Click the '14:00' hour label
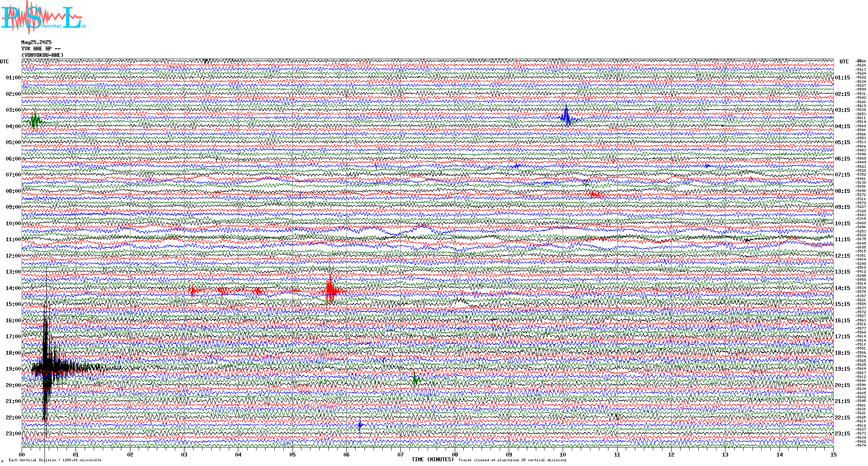The image size is (868, 466). (13, 288)
